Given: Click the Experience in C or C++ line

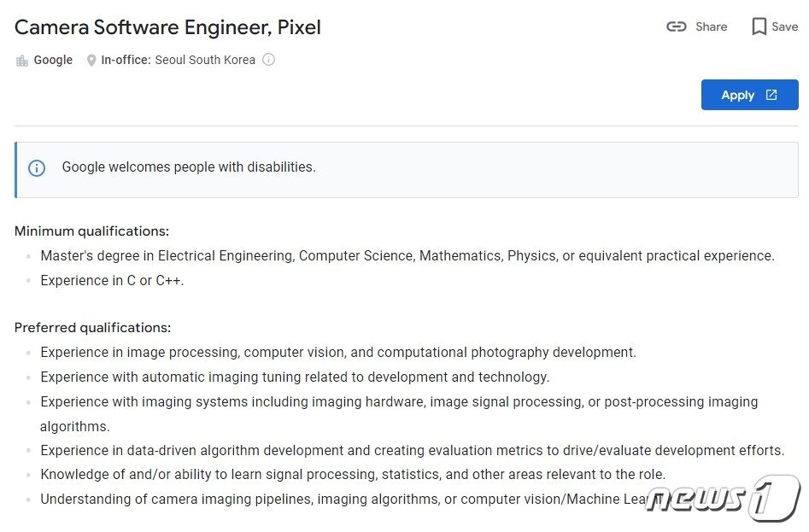Looking at the screenshot, I should (112, 280).
